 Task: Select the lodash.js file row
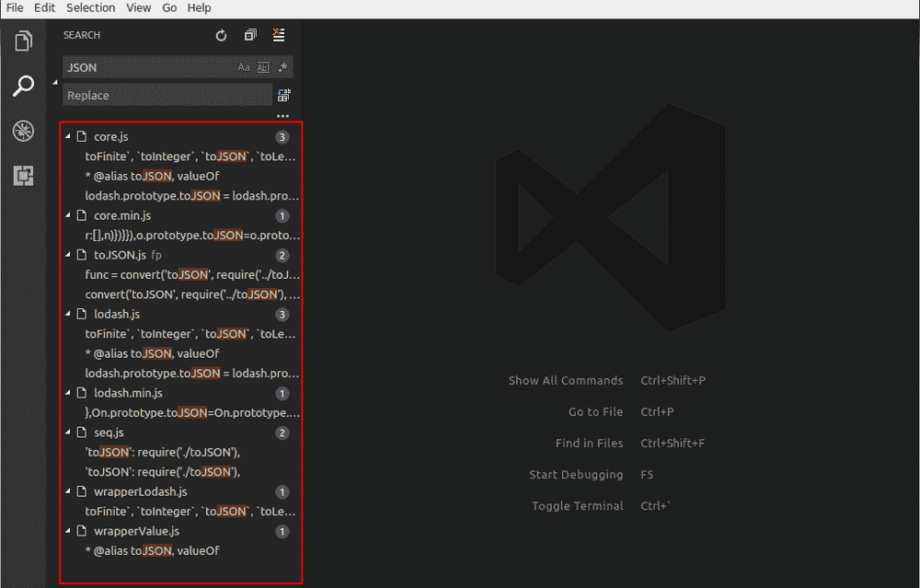(180, 314)
